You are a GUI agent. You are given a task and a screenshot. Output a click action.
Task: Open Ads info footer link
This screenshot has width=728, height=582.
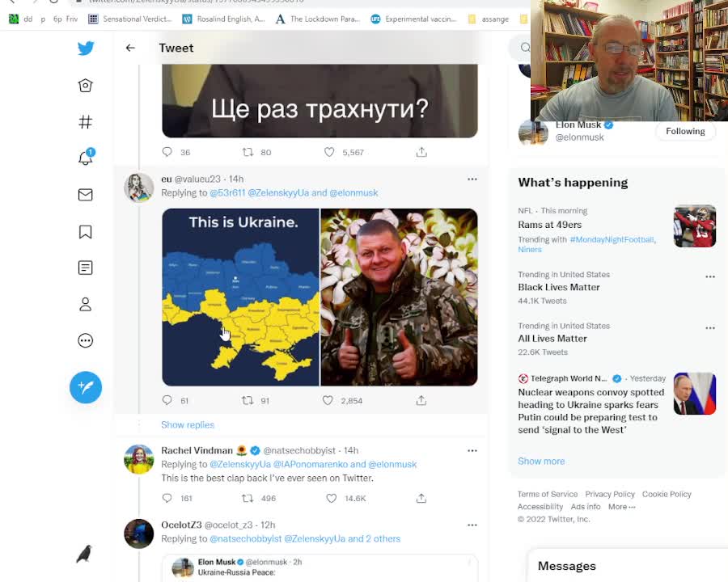pos(586,507)
